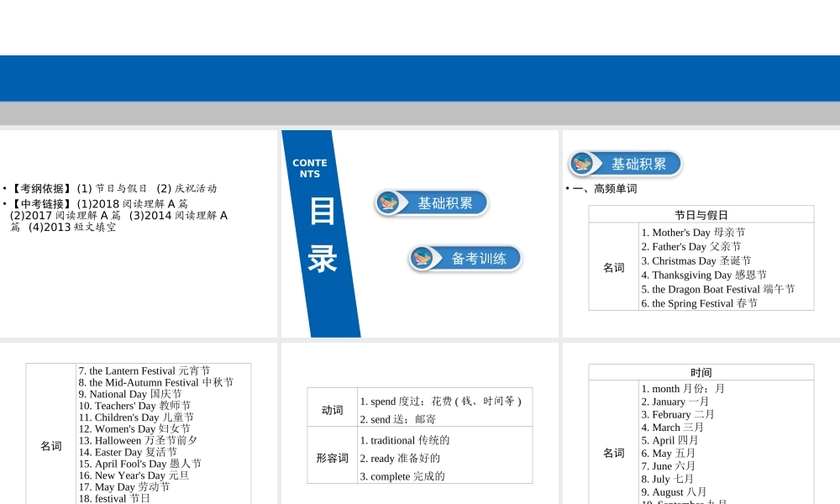Viewport: 840px width, 504px height.
Task: Click the book icon on the 备考训练 button
Action: coord(422,259)
